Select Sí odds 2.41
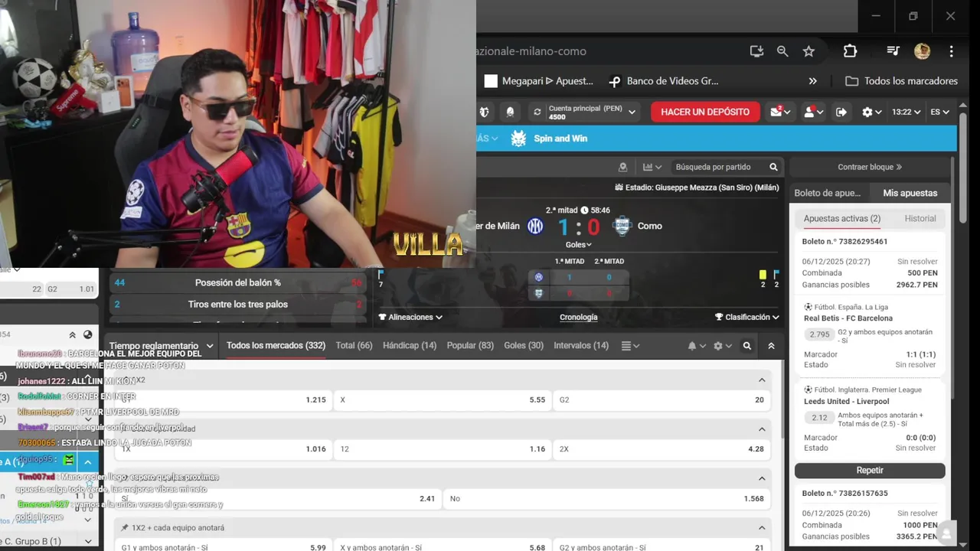The image size is (980, 551). [278, 498]
